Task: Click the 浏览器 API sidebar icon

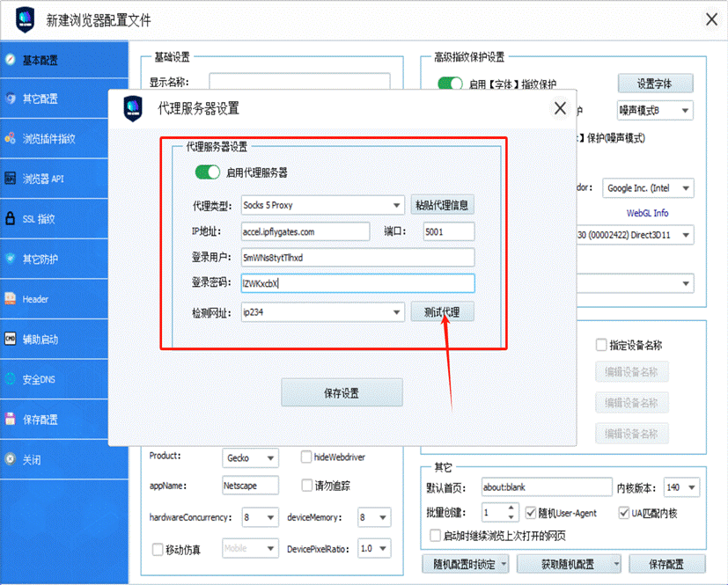Action: 11,179
